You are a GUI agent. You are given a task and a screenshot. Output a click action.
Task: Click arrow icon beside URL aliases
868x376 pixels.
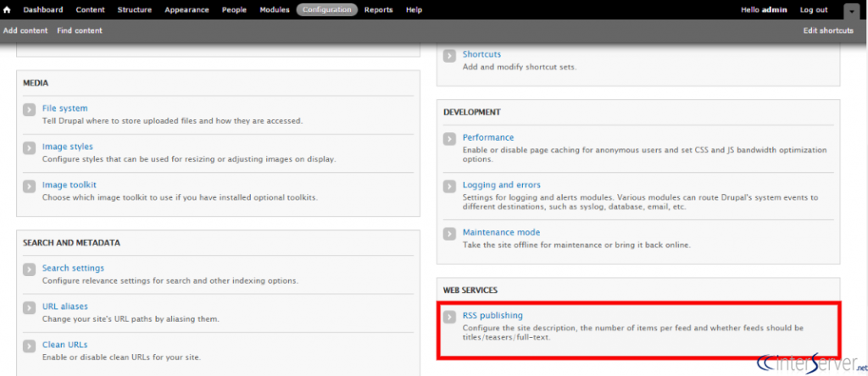(x=30, y=307)
